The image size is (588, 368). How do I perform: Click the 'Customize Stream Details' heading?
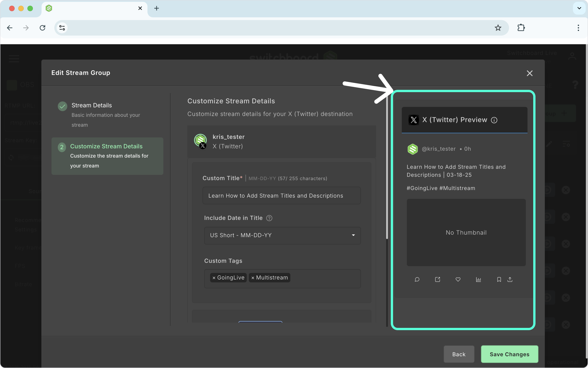click(231, 101)
